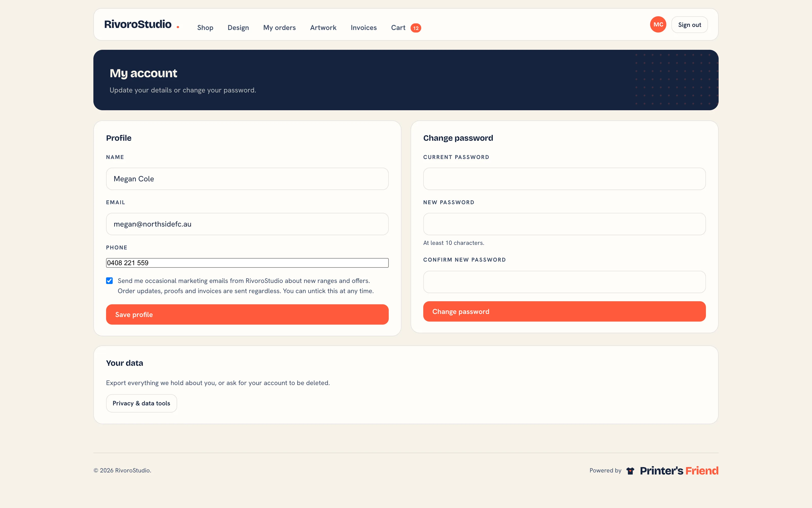Submit the Change password button

pos(564,311)
